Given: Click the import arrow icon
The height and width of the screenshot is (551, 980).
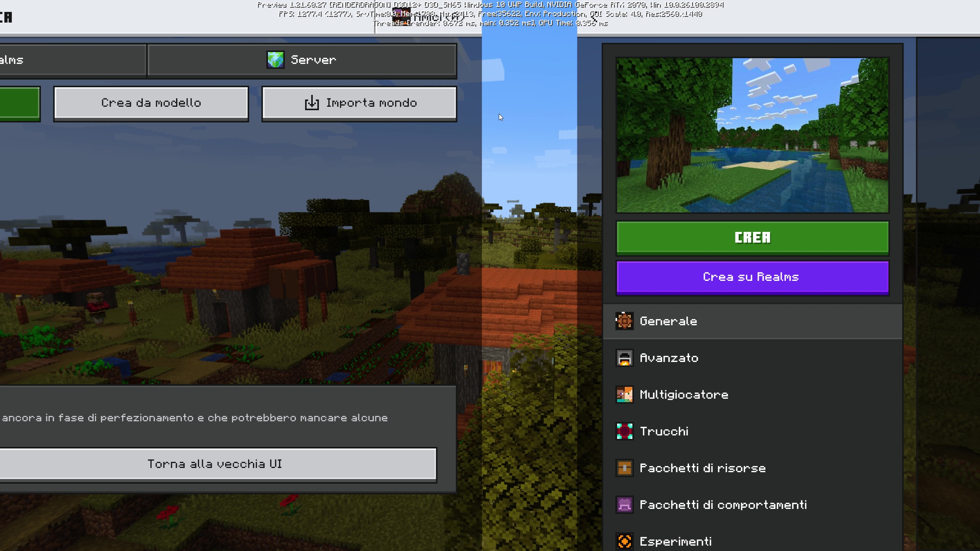Looking at the screenshot, I should (312, 103).
